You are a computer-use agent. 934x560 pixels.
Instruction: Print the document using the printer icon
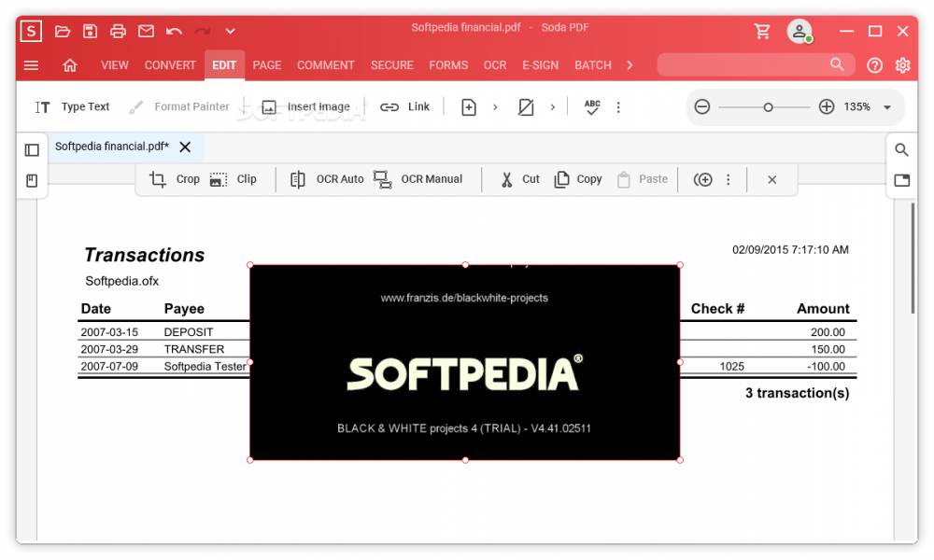click(118, 31)
